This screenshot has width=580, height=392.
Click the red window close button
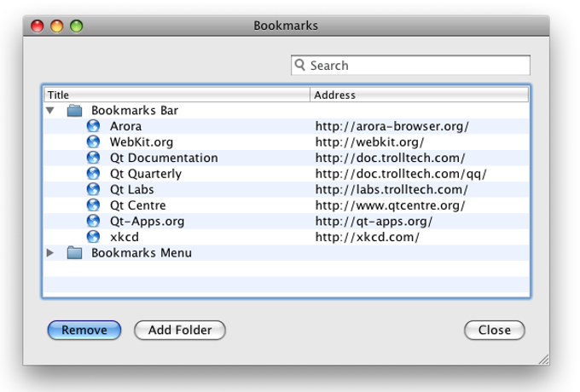click(38, 26)
